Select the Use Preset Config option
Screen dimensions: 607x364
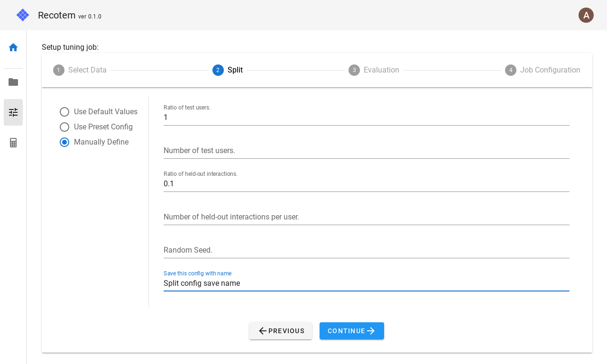coord(64,127)
